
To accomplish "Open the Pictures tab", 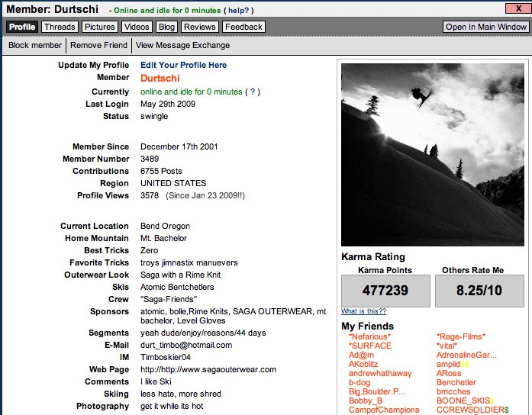I will 100,27.
